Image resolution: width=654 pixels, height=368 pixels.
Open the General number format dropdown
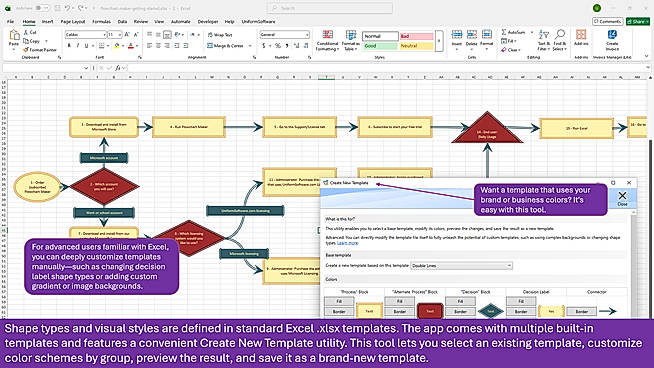click(307, 35)
